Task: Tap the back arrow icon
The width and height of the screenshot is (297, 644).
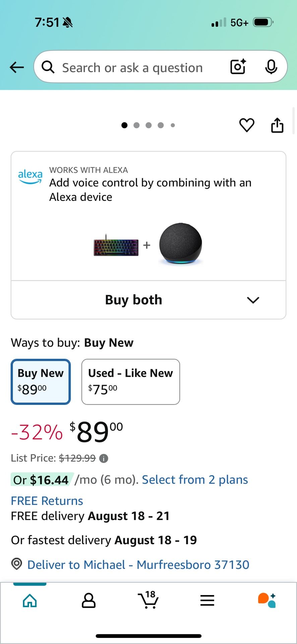Action: (17, 67)
